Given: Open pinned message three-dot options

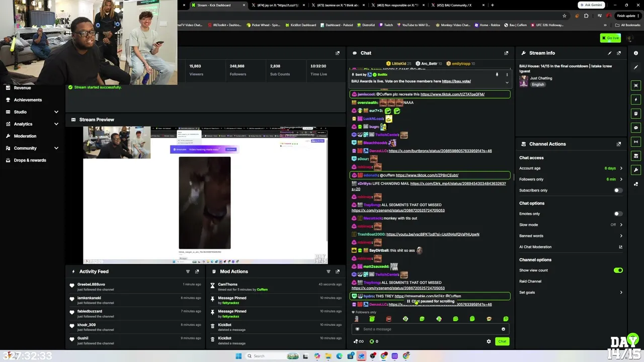Looking at the screenshot, I should 507,75.
